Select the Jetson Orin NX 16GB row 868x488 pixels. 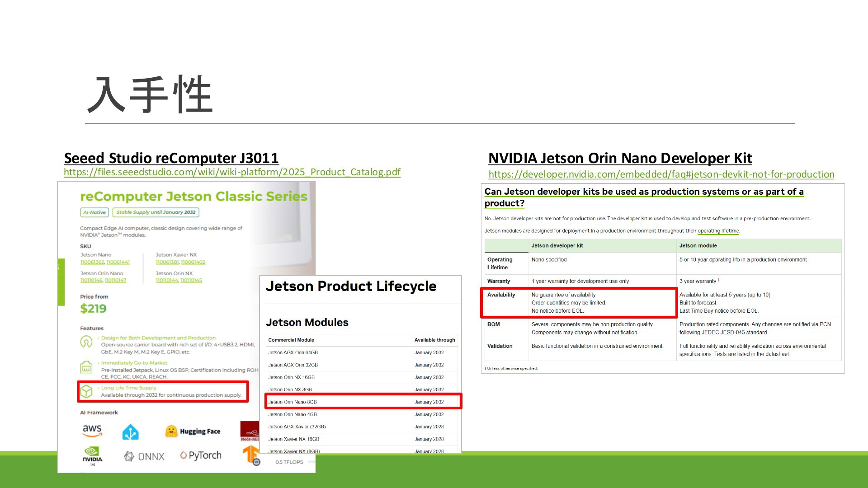[362, 378]
